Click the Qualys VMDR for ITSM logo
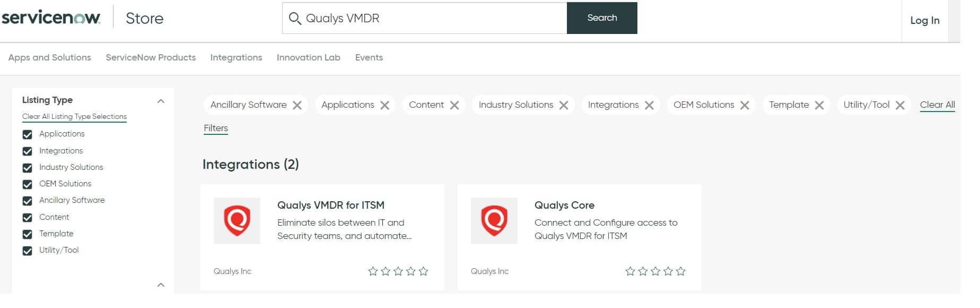 pyautogui.click(x=237, y=221)
